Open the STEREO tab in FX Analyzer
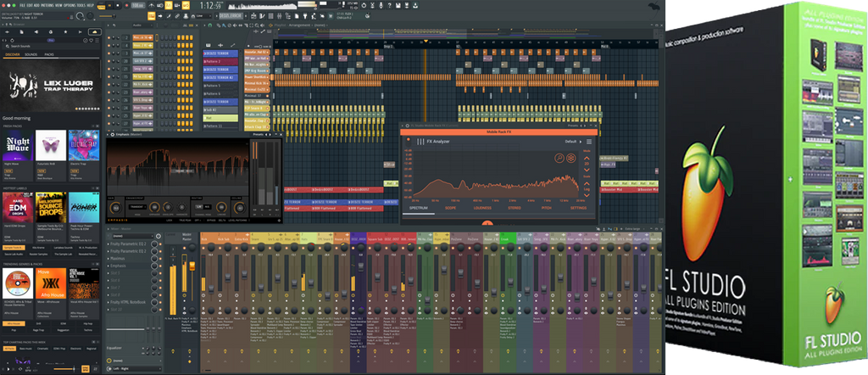 point(515,208)
